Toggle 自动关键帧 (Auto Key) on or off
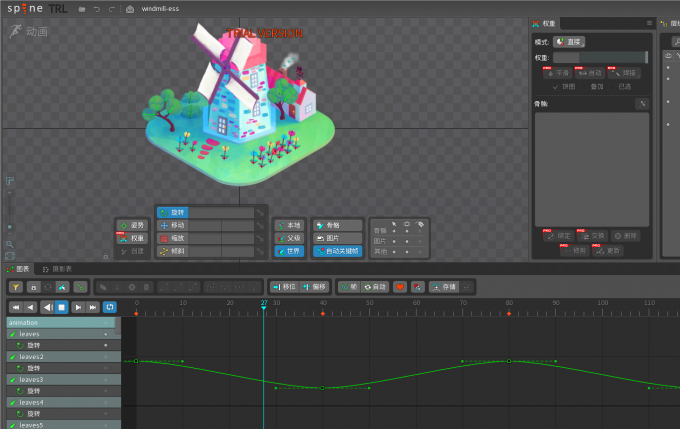This screenshot has width=680, height=429. (x=337, y=251)
